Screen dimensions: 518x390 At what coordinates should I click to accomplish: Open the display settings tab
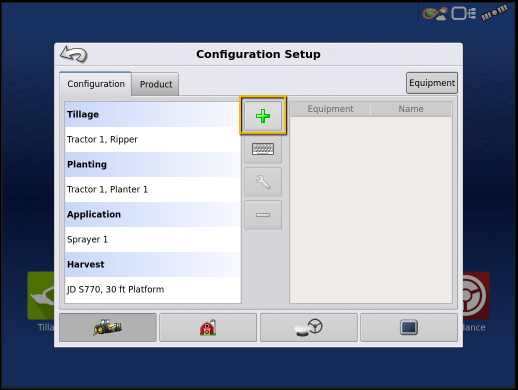(409, 327)
